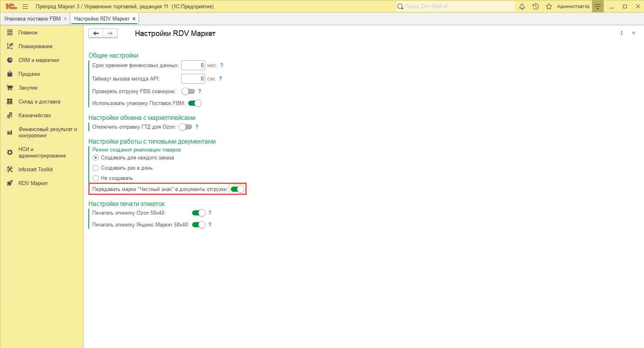Open the history clock icon
The image size is (644, 348).
(x=535, y=6)
